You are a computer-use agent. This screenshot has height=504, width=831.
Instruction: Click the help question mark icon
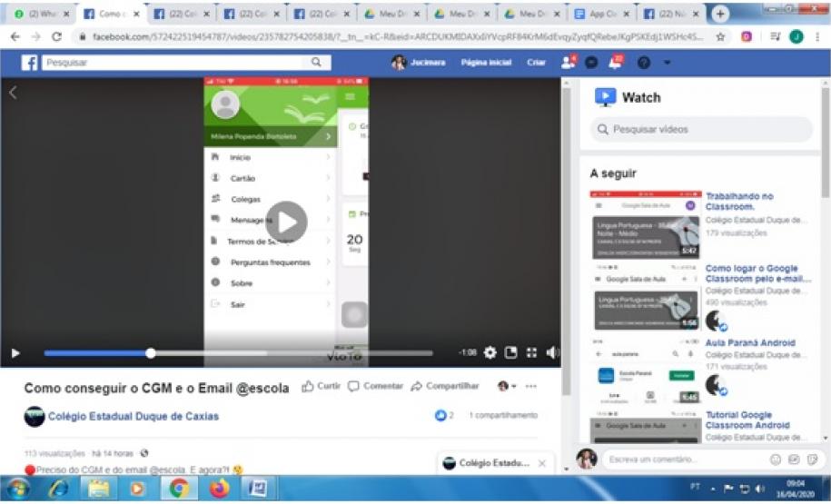pos(643,63)
